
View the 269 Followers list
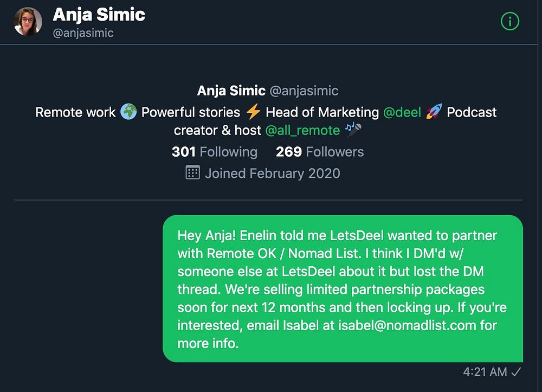point(320,152)
